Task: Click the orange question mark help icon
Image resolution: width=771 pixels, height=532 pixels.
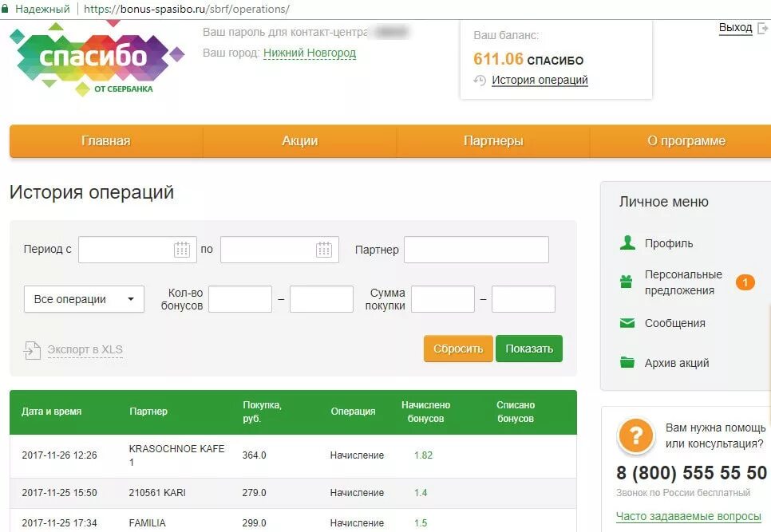Action: tap(636, 435)
